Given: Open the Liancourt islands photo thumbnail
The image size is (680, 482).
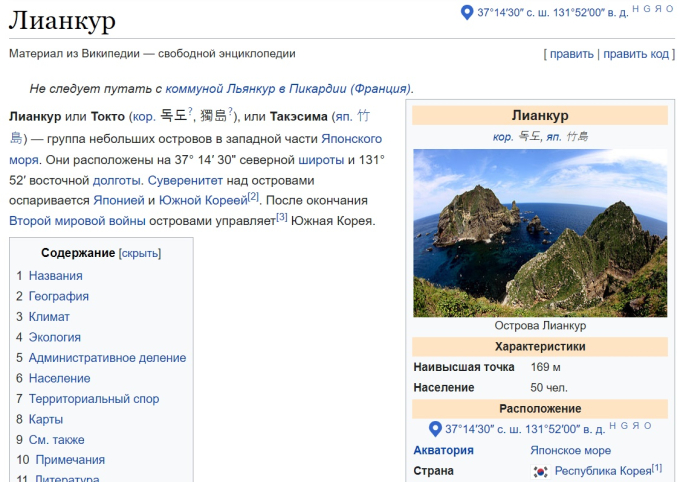Looking at the screenshot, I should (540, 233).
